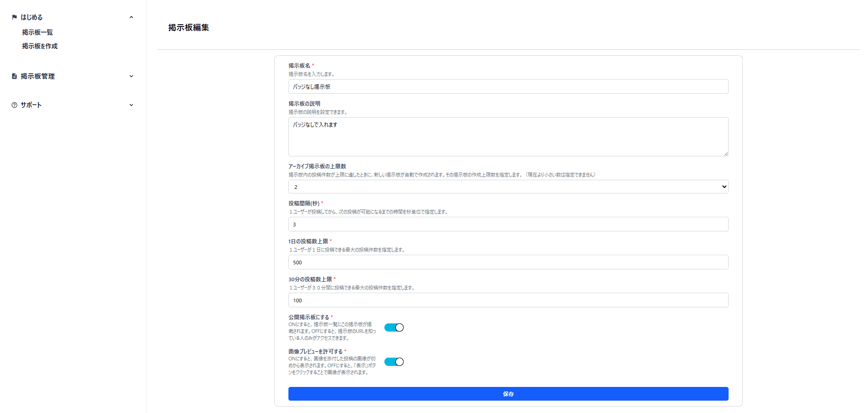Expand the 掲示板管理 section chevron

coord(131,76)
